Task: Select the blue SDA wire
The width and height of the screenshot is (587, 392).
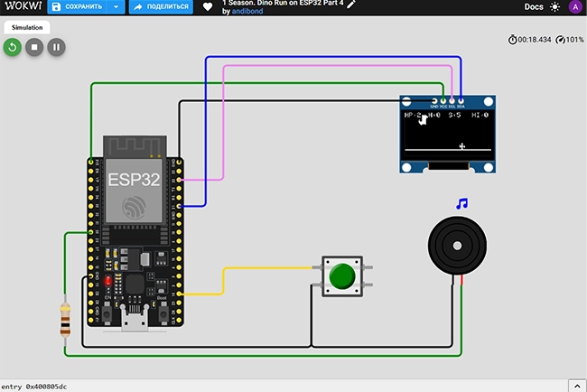Action: (333, 57)
